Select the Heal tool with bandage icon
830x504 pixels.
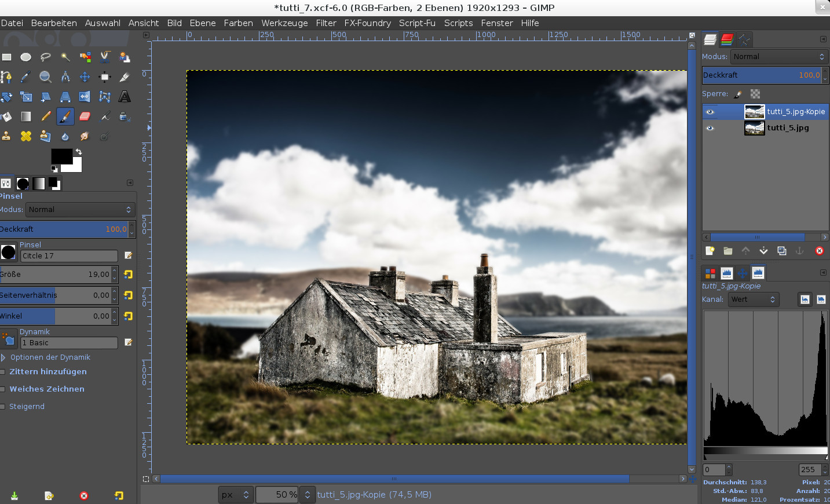[x=26, y=136]
